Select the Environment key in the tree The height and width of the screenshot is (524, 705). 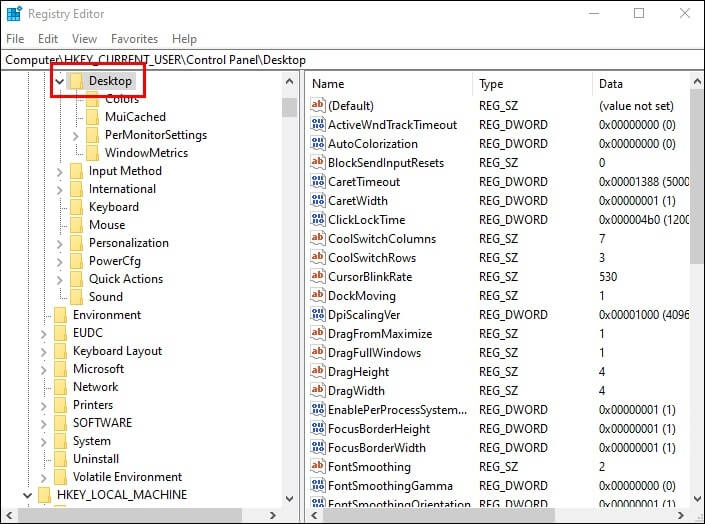coord(107,315)
